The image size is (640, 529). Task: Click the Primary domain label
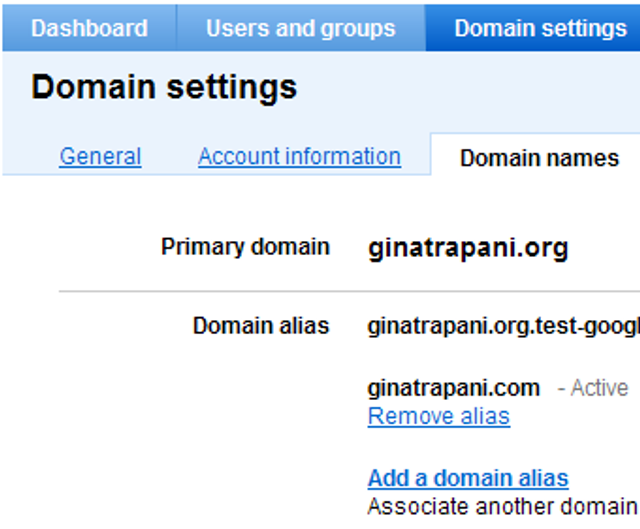(245, 247)
